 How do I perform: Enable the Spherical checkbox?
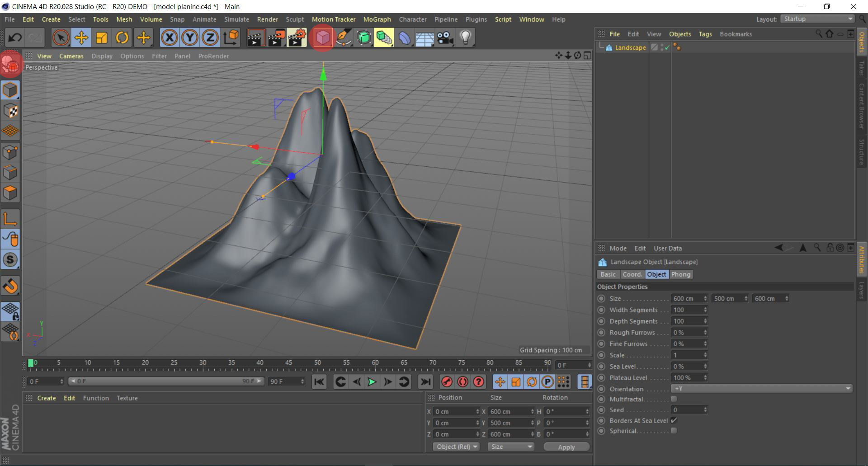point(674,431)
